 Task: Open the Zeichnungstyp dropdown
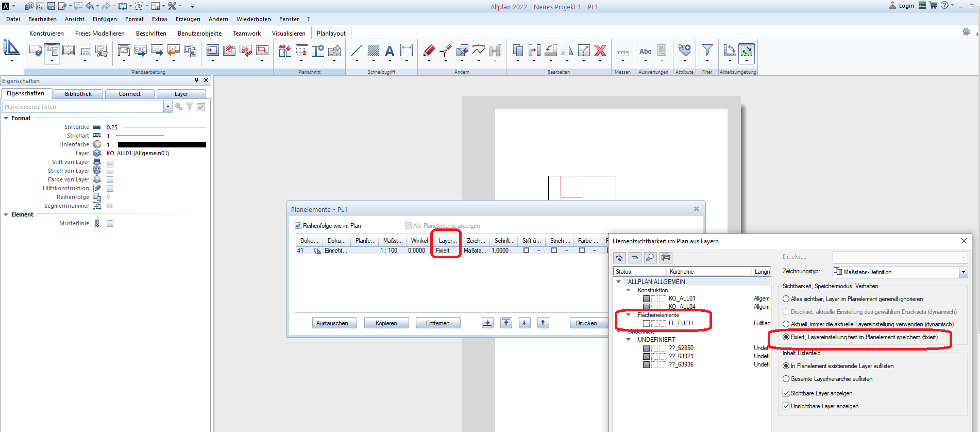tap(963, 272)
